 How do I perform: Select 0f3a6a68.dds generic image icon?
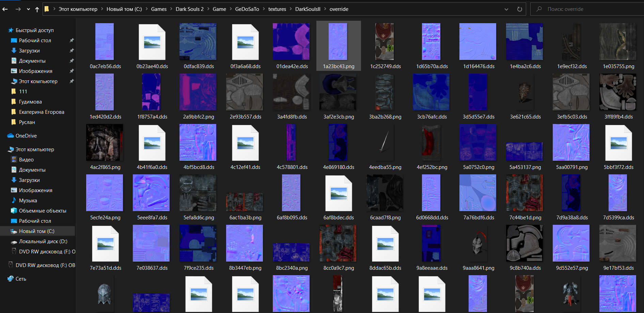click(246, 42)
